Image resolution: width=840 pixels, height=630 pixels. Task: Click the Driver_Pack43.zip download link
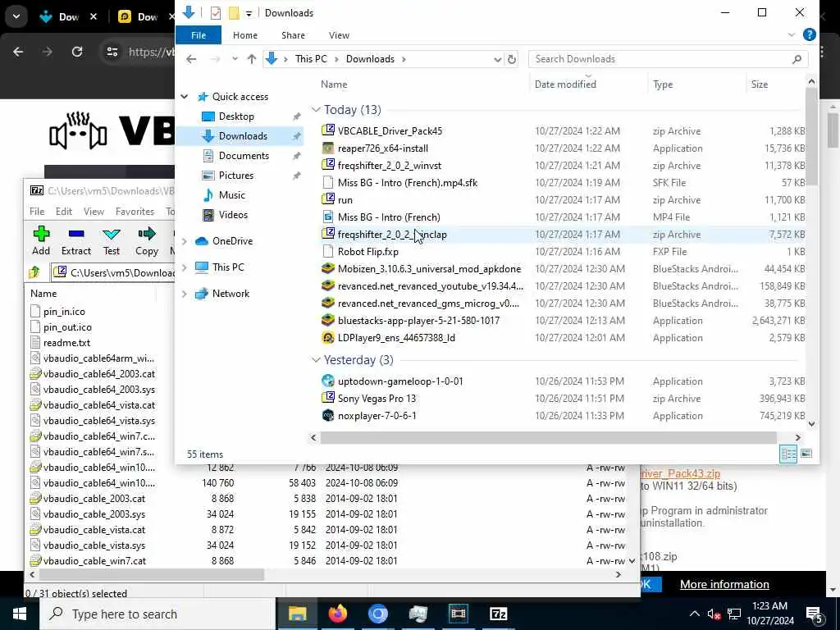[680, 473]
